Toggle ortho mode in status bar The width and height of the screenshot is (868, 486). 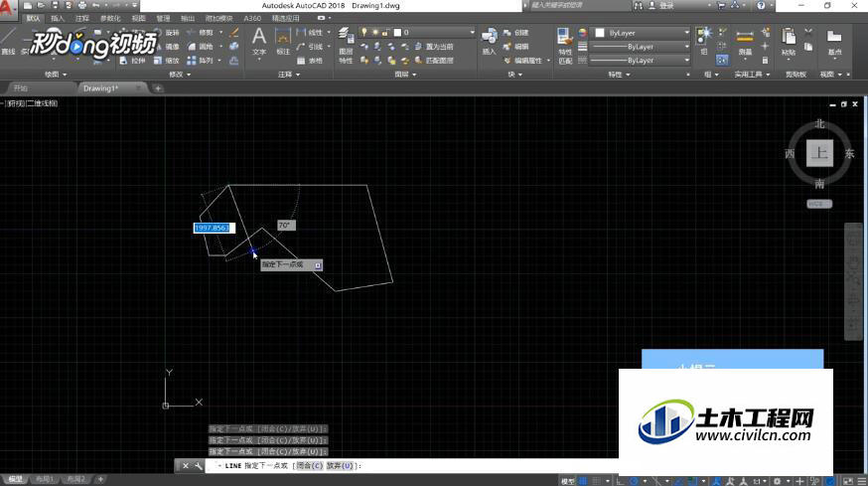tap(620, 481)
